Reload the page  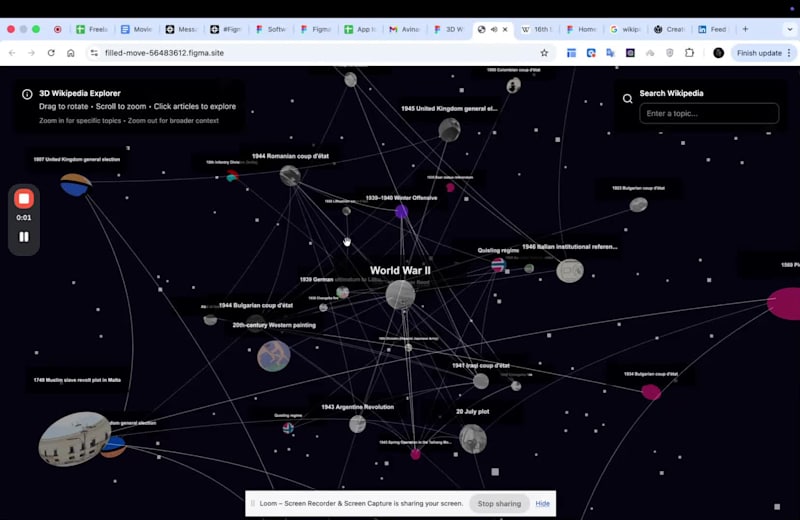click(x=51, y=53)
